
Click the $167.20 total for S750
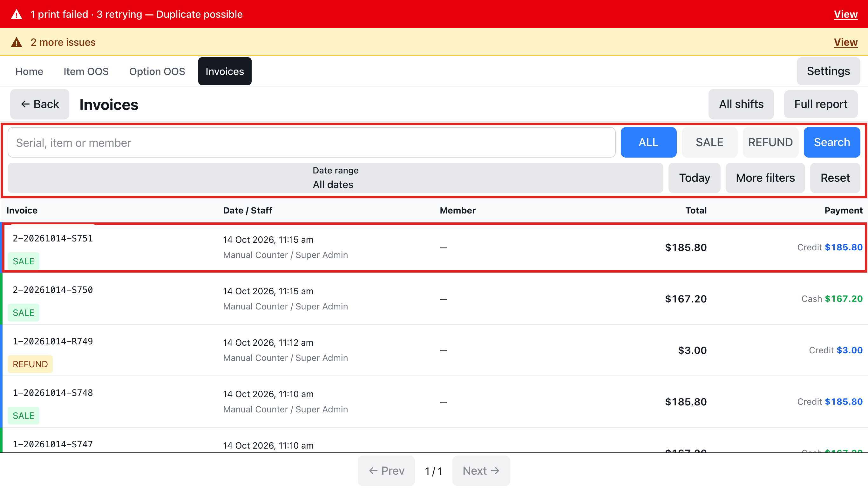pos(686,299)
